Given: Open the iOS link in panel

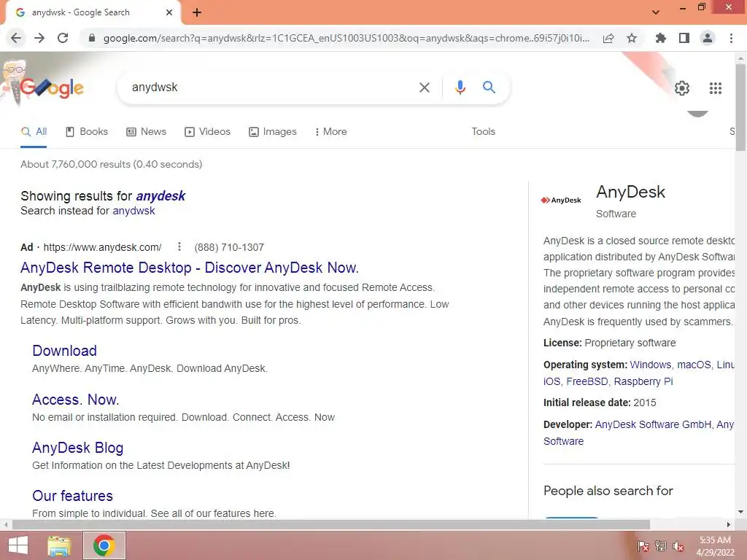Looking at the screenshot, I should point(551,382).
